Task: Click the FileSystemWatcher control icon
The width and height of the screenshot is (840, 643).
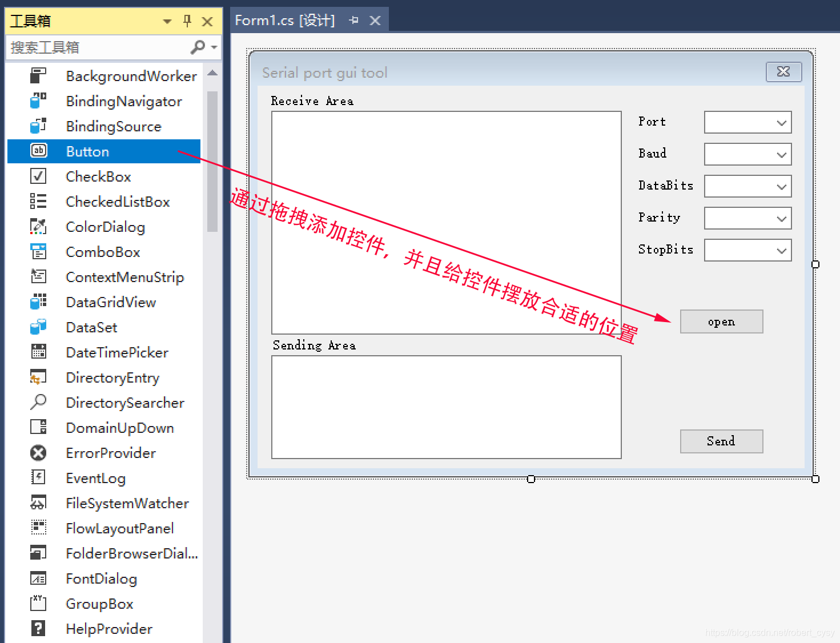Action: 38,503
